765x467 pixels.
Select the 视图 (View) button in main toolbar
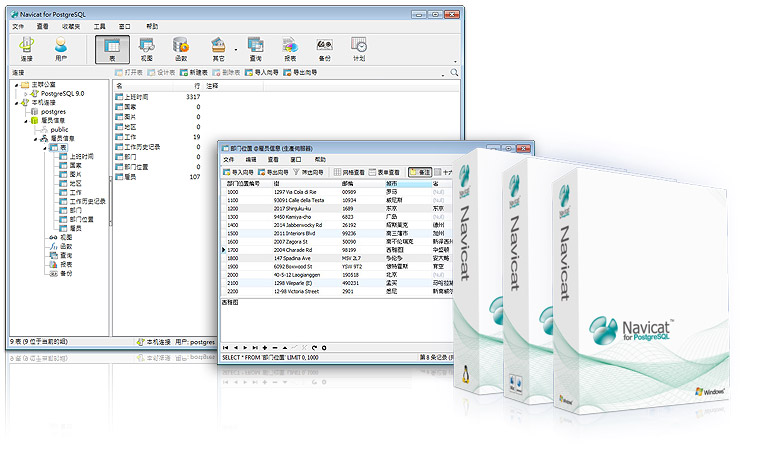click(x=146, y=49)
